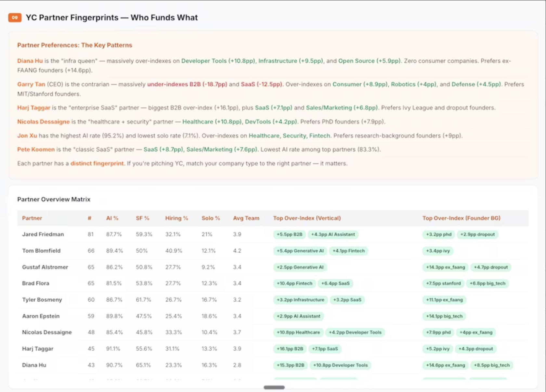The height and width of the screenshot is (392, 546).
Task: Click the "Hiring %" column header
Action: point(176,218)
